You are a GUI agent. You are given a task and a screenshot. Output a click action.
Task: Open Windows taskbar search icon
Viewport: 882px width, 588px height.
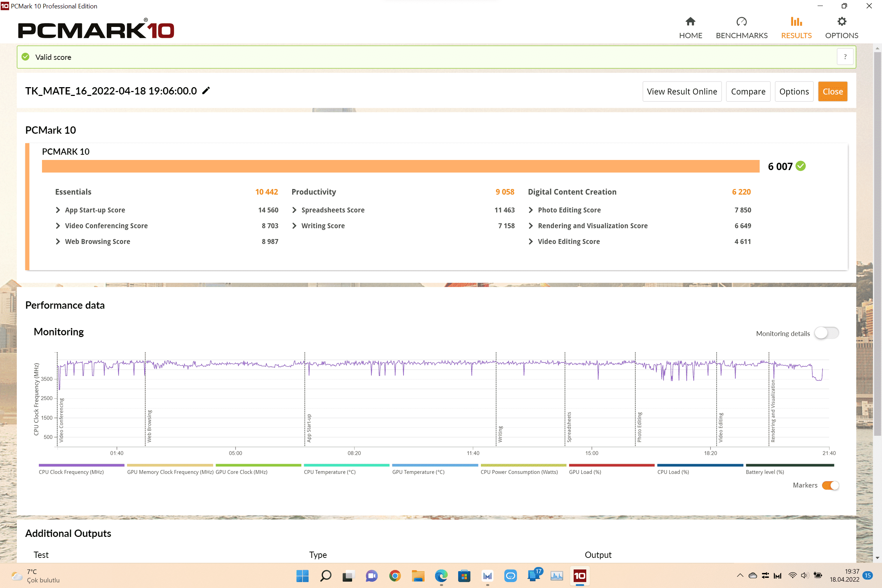[x=325, y=576]
